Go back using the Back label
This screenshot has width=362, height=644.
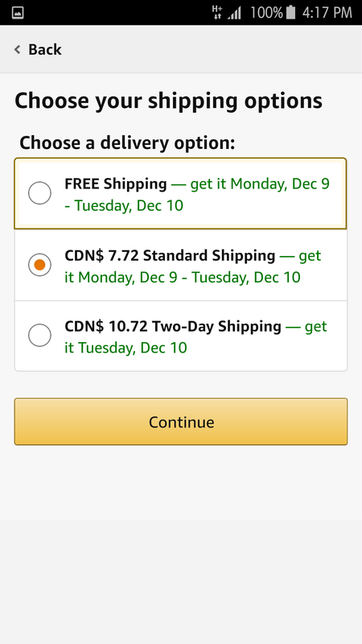coord(45,50)
